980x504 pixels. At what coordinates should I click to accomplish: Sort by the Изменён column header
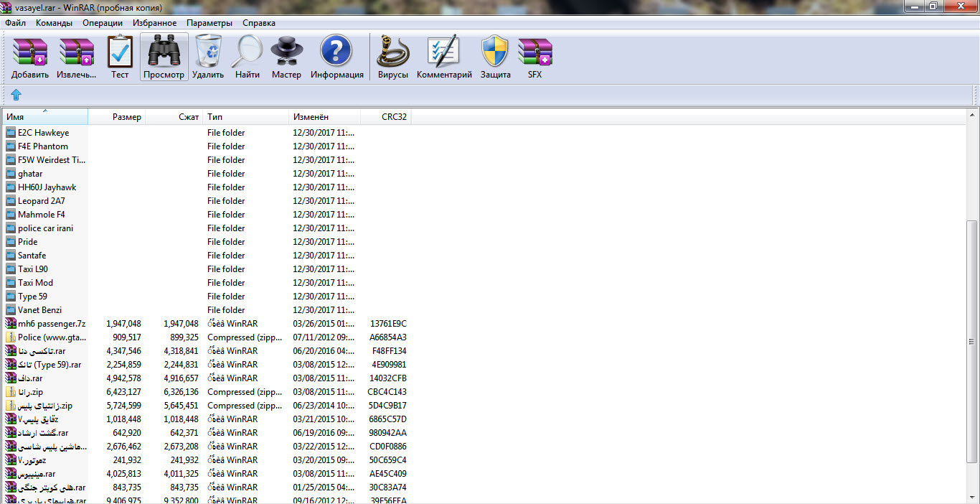(x=325, y=117)
